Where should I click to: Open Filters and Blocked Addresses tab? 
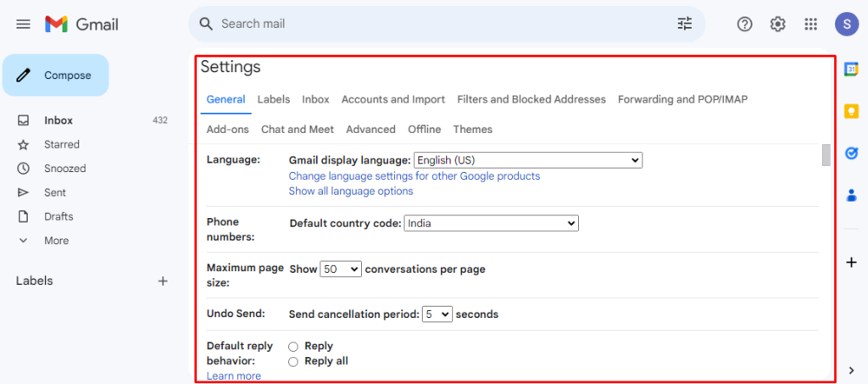[531, 99]
